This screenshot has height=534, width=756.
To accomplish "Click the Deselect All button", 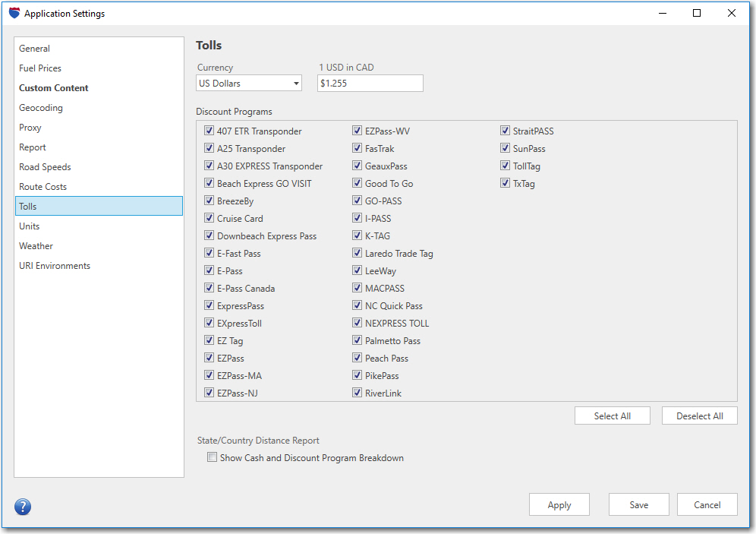I will point(700,416).
